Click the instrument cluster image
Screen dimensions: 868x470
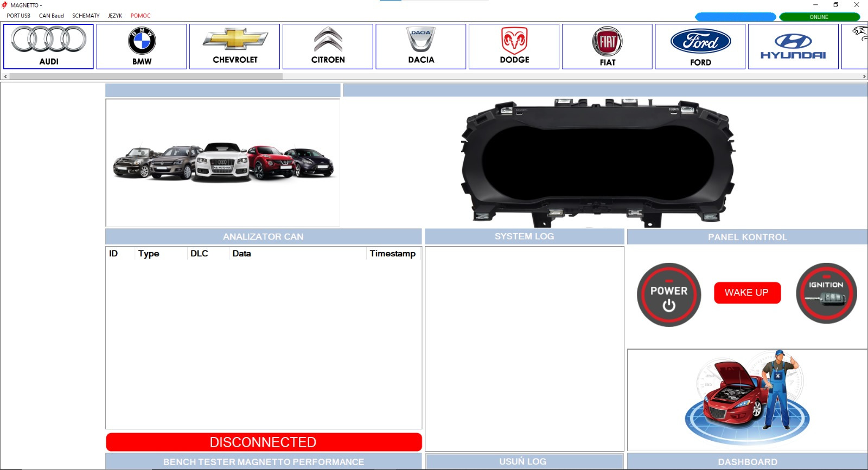click(x=598, y=163)
